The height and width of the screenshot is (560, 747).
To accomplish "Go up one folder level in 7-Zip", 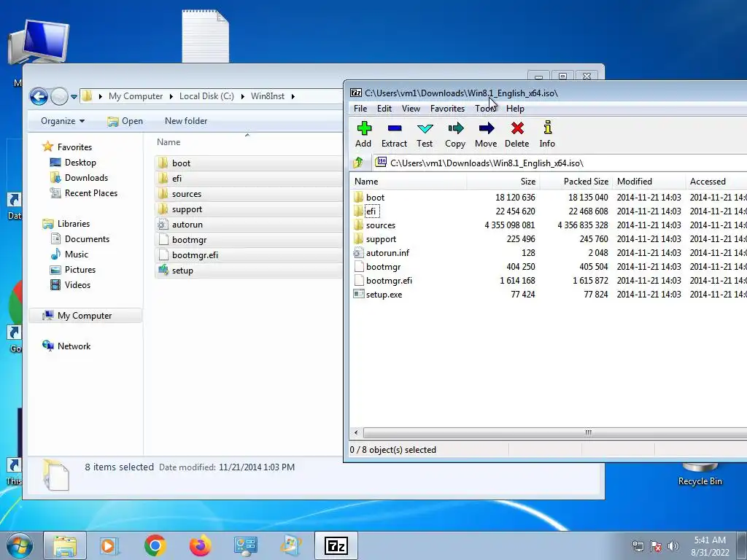I will pos(358,163).
